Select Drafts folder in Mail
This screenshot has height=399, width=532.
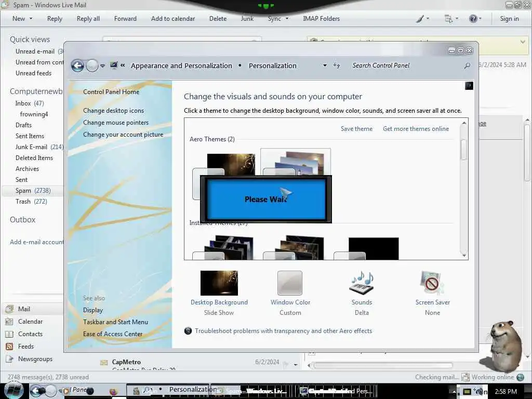pyautogui.click(x=23, y=125)
